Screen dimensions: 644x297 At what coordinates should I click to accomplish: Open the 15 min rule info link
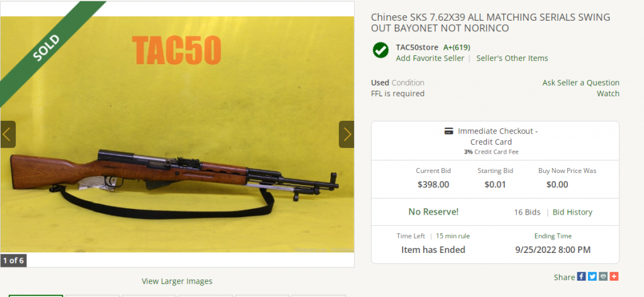453,236
